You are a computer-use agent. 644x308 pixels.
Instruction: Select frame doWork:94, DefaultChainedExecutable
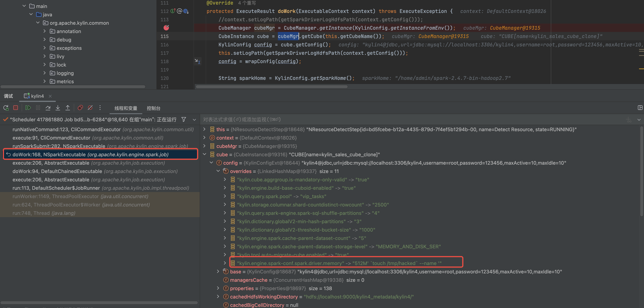[x=100, y=171]
